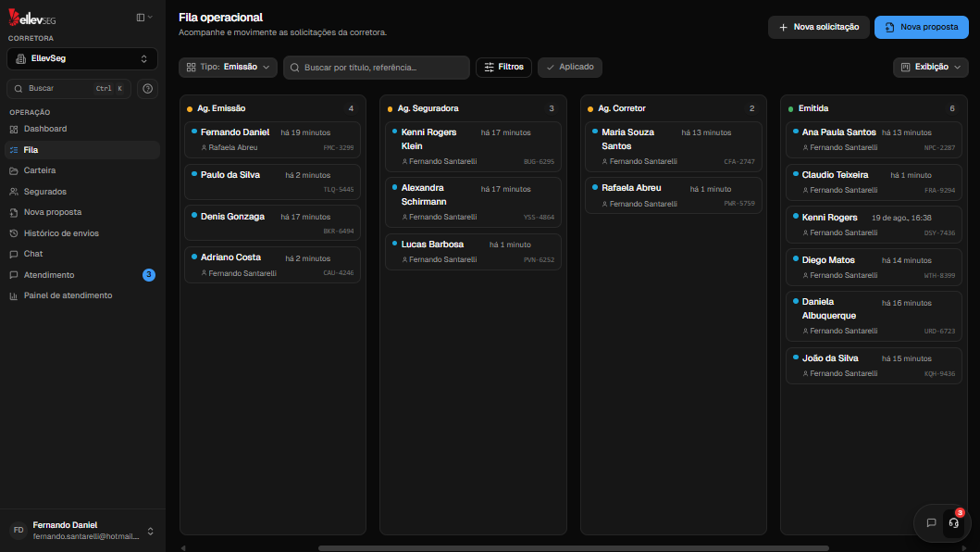
Task: Click the Atendimento badge showing 3
Action: pyautogui.click(x=149, y=275)
